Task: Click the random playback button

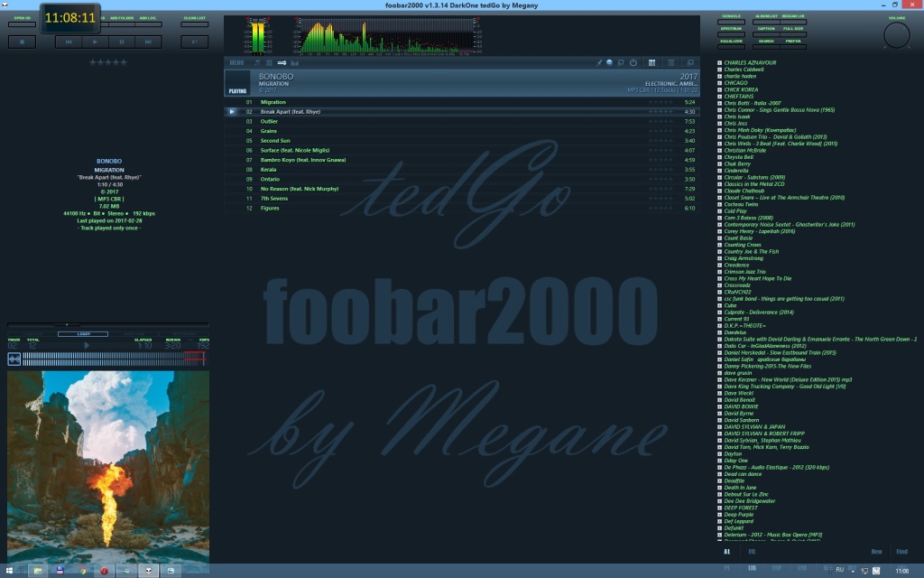Action: click(195, 42)
